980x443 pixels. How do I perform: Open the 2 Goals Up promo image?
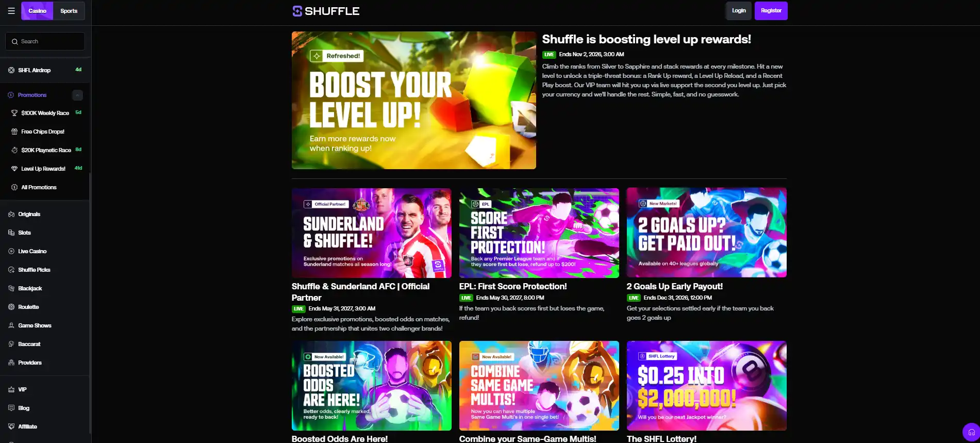(x=707, y=233)
